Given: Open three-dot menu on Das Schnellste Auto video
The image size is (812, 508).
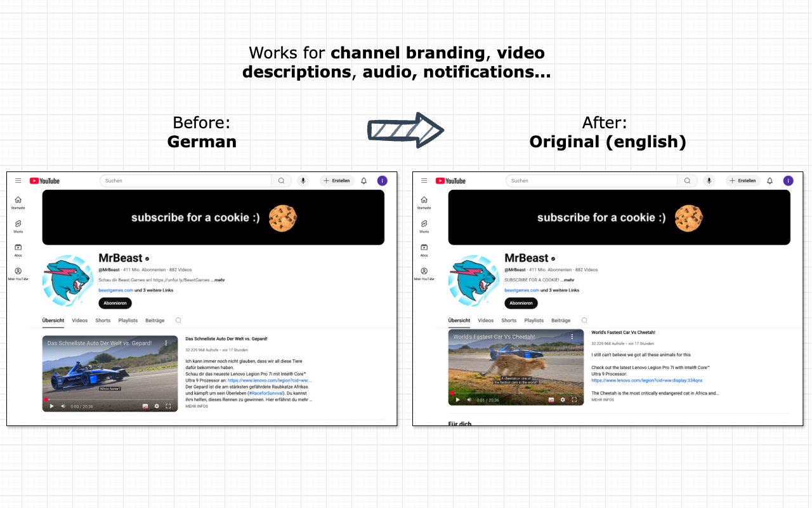Looking at the screenshot, I should pos(166,343).
